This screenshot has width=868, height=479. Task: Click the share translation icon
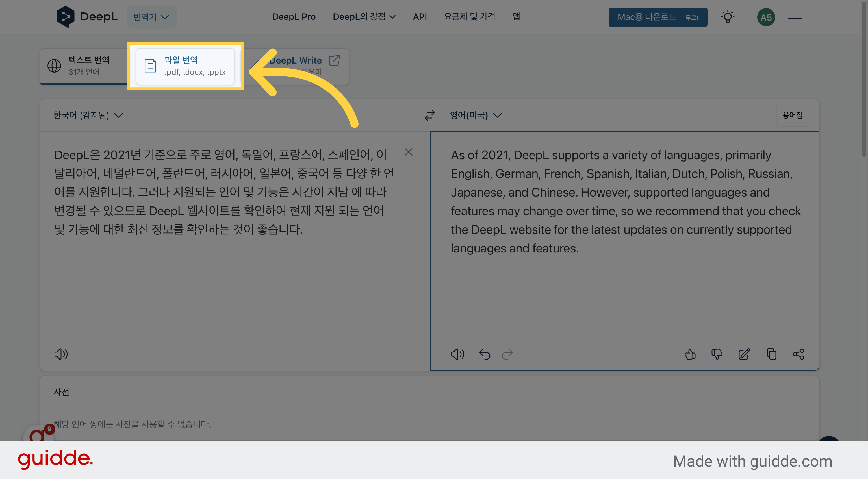point(798,354)
